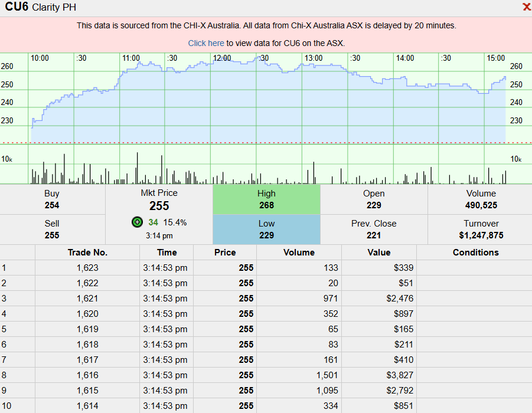This screenshot has width=532, height=413.
Task: Select trade number 1,619 cell
Action: tap(87, 329)
